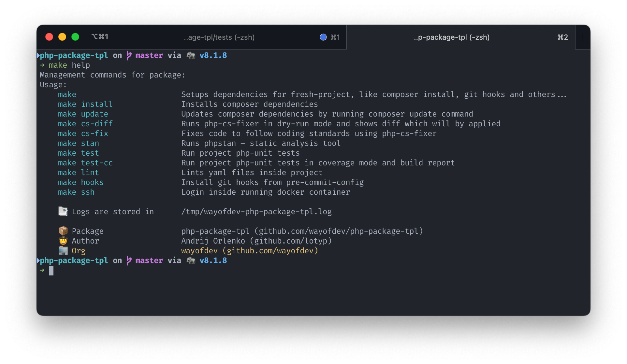627x364 pixels.
Task: Click the Author cowboy face emoji
Action: [63, 241]
